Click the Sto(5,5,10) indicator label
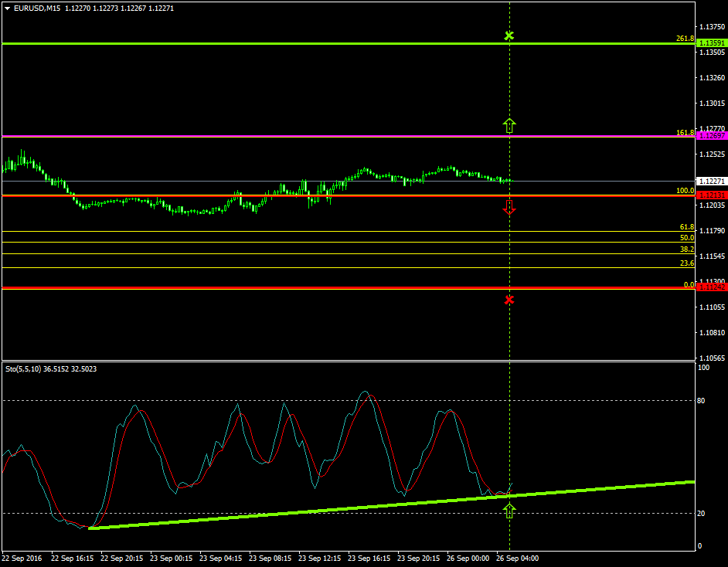The width and height of the screenshot is (728, 567). pos(27,369)
